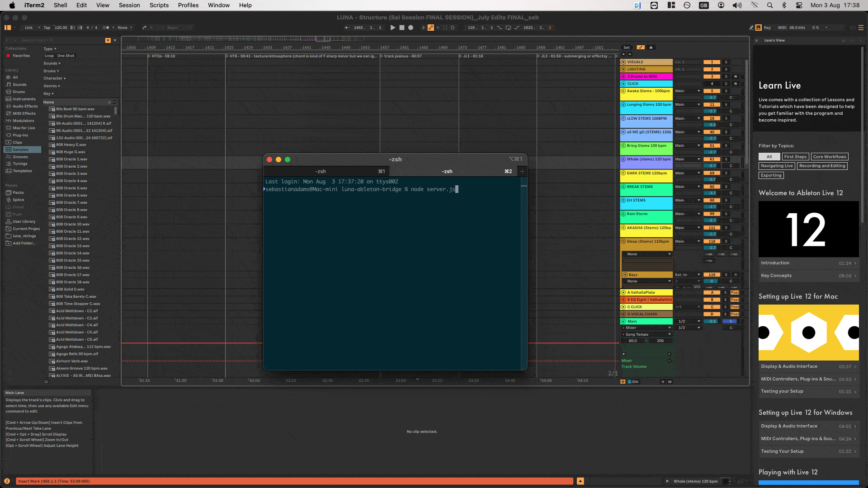Image resolution: width=868 pixels, height=488 pixels.
Task: Enable Draw Mode pencil icon
Action: click(751, 28)
